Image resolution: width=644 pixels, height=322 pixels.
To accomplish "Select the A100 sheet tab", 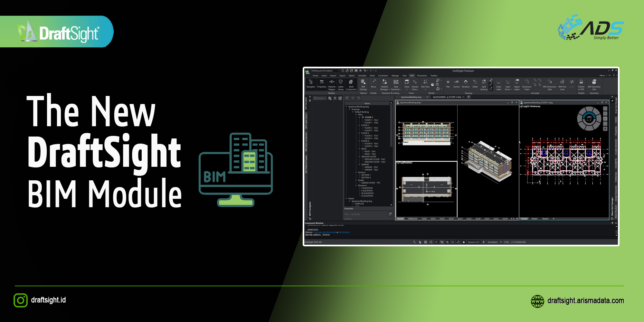I will pos(424,219).
